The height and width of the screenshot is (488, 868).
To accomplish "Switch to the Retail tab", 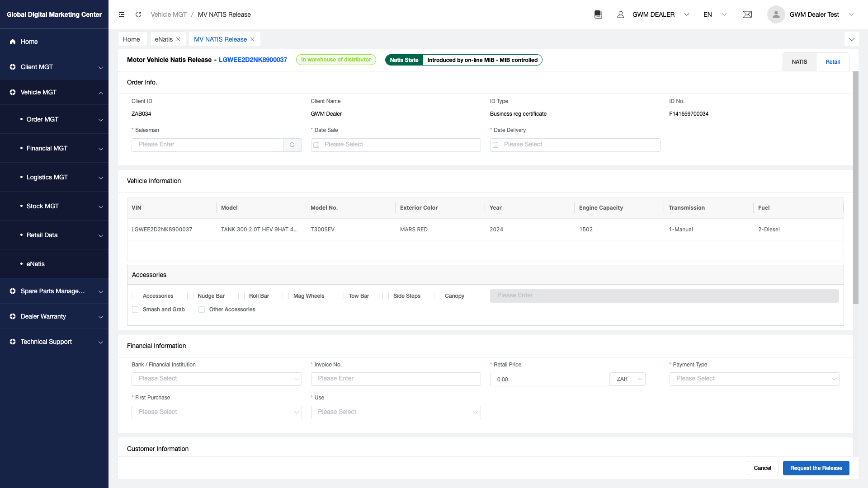I will point(832,62).
